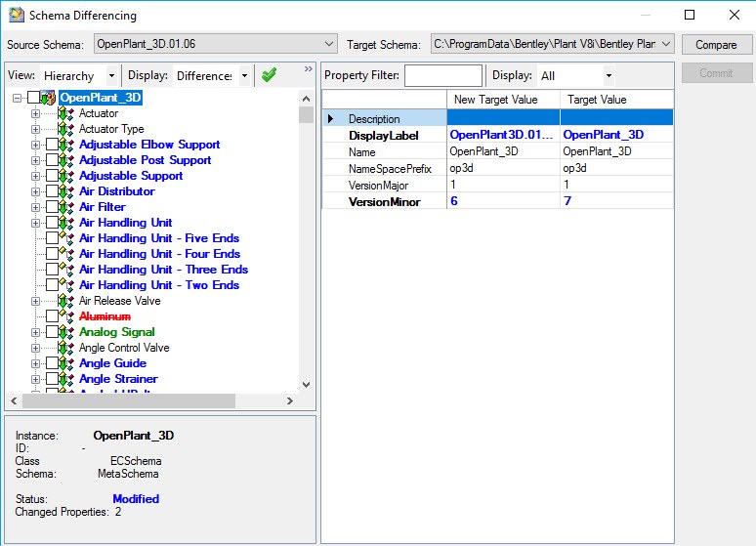Click the Air Release Valve class icon
This screenshot has width=756, height=546.
(x=65, y=301)
